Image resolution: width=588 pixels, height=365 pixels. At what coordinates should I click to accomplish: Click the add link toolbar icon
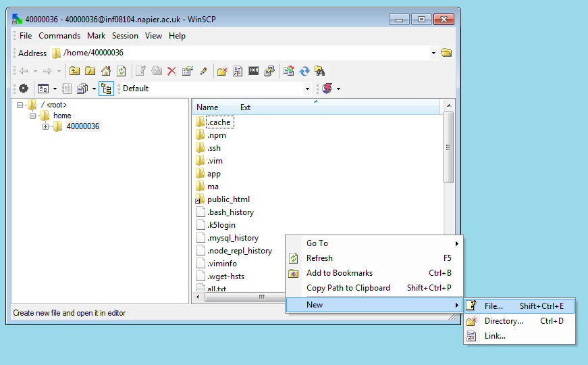tap(238, 70)
